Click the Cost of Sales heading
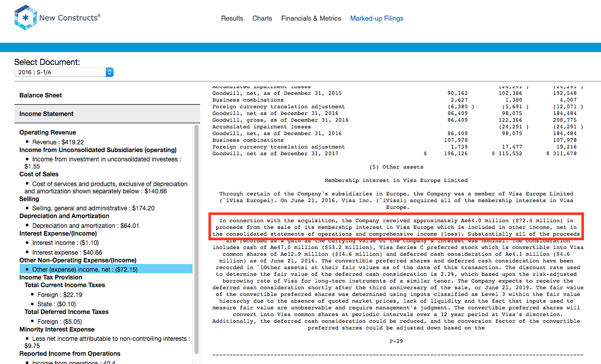 (39, 174)
